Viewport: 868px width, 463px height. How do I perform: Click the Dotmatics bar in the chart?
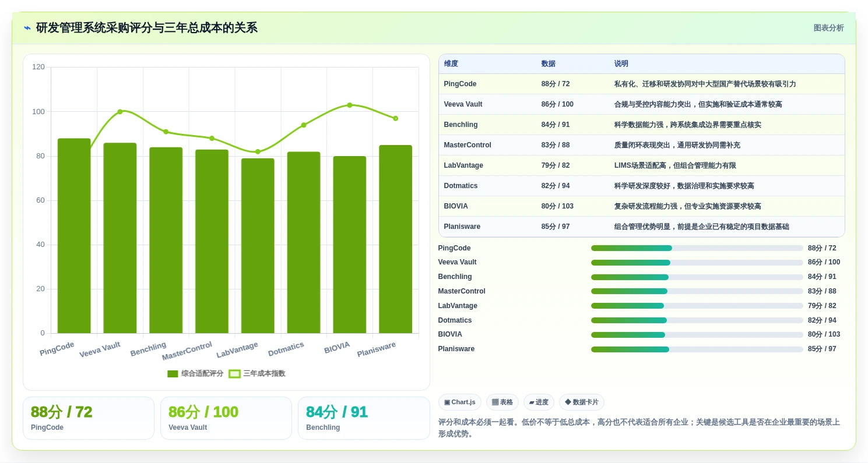pyautogui.click(x=304, y=243)
